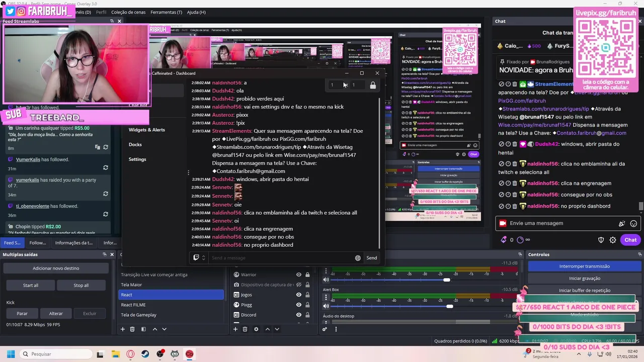Remove the selected source with the trash icon
The height and width of the screenshot is (362, 644).
[245, 329]
